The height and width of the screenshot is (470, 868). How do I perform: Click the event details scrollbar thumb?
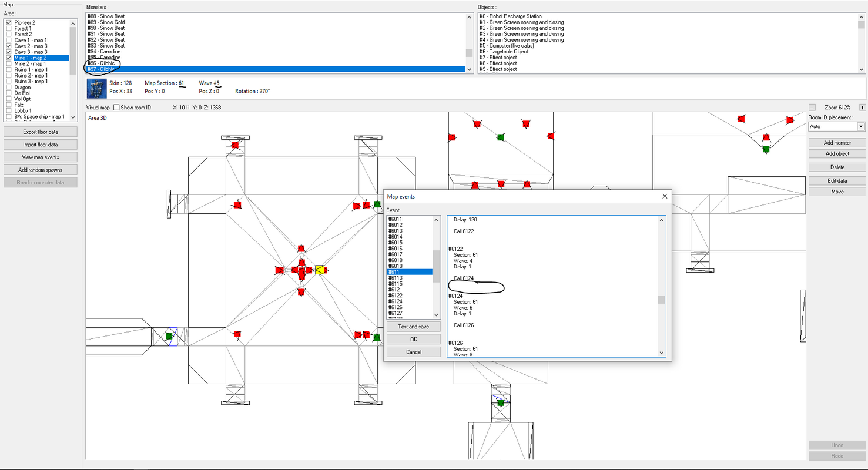coord(661,300)
